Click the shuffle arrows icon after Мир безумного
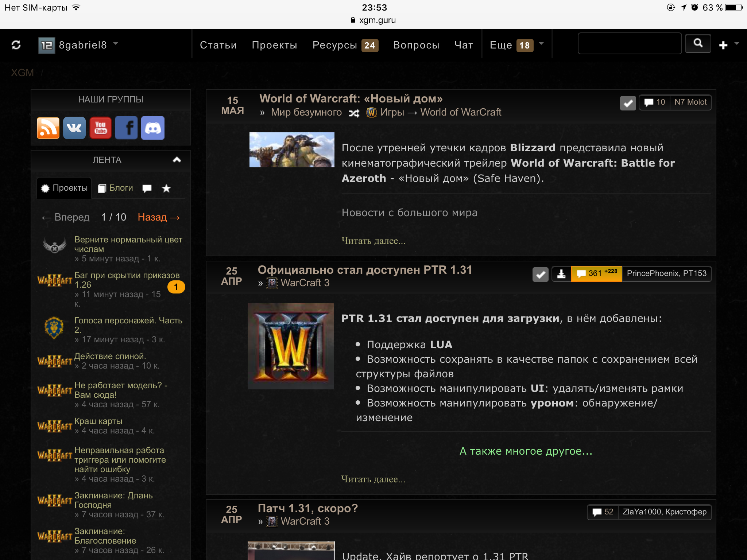This screenshot has width=747, height=560. pyautogui.click(x=354, y=113)
